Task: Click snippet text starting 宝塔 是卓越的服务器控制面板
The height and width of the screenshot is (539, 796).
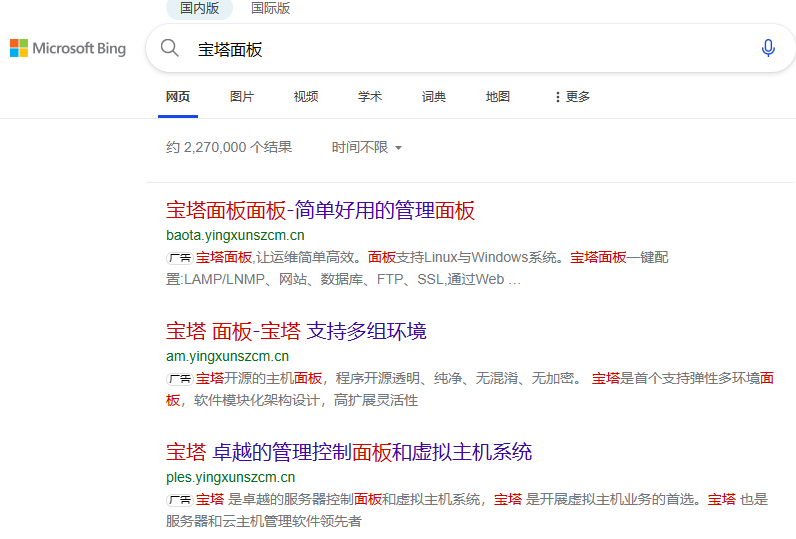Action: click(x=467, y=510)
